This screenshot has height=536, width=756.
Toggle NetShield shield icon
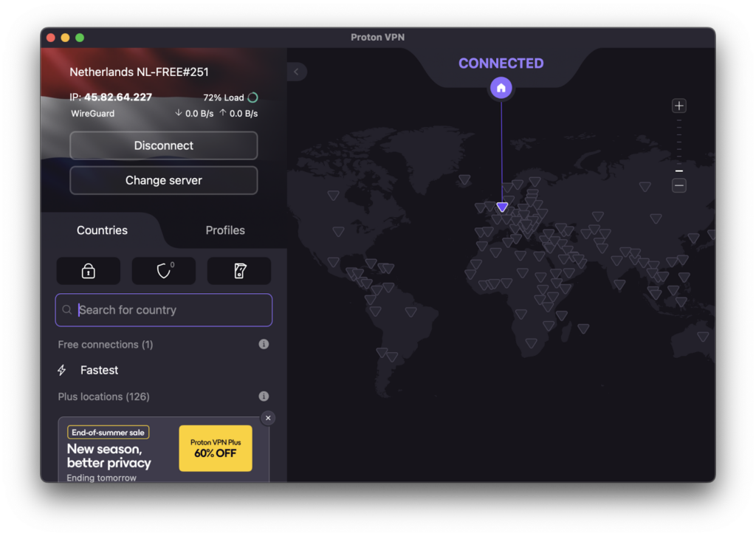(163, 271)
